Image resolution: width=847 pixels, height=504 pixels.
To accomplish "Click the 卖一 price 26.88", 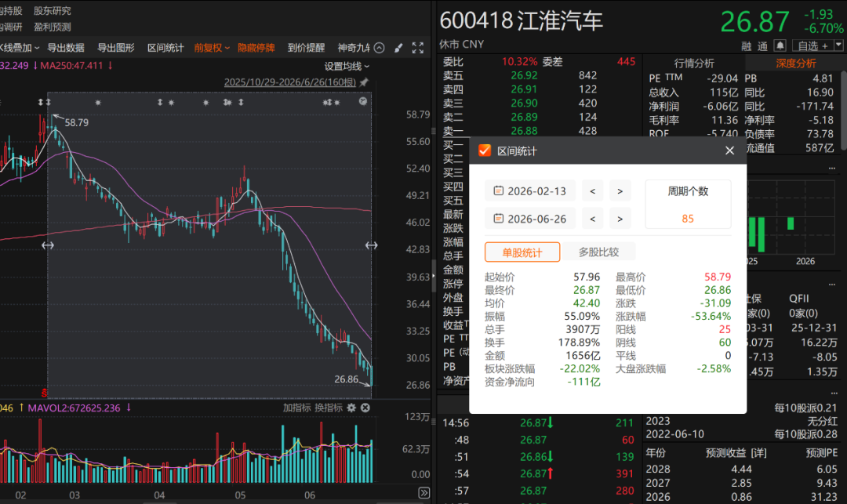I will 524,131.
